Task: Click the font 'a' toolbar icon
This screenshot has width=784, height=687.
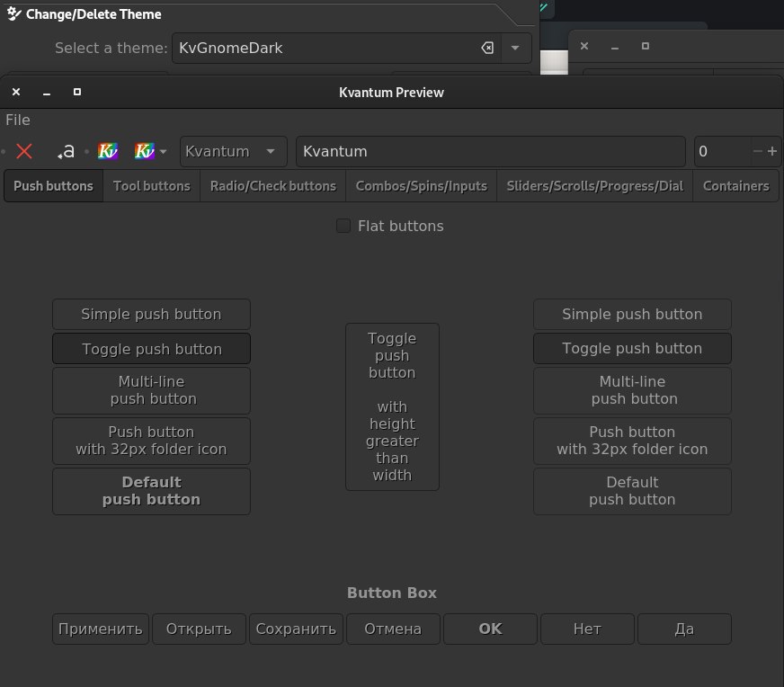Action: (66, 151)
